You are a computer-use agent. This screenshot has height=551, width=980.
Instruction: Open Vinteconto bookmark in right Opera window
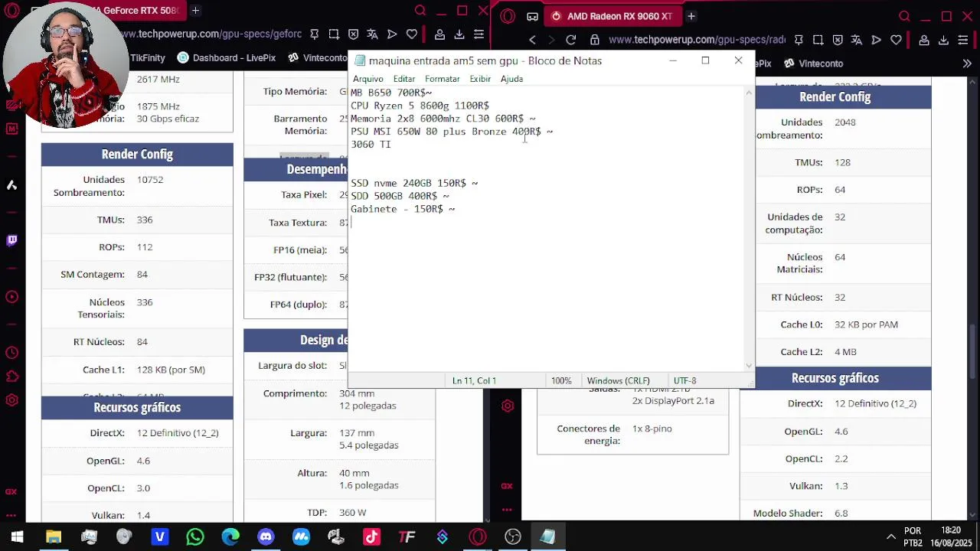812,64
